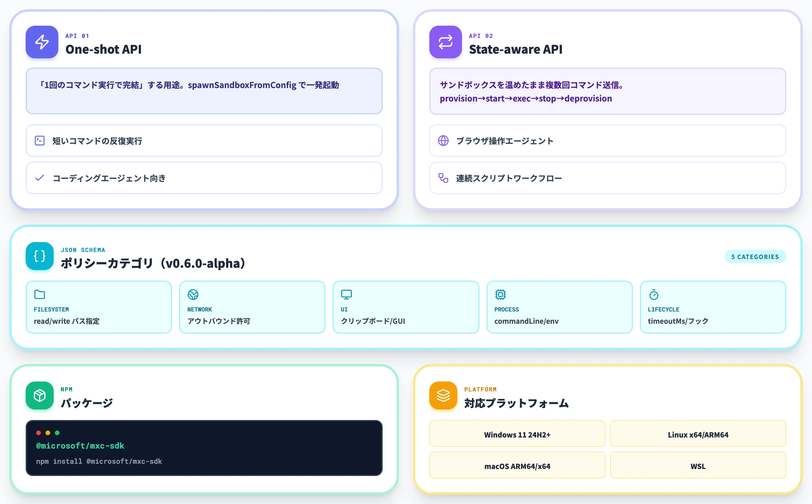Open the FILESYSTEM read/write policy card

(x=99, y=307)
